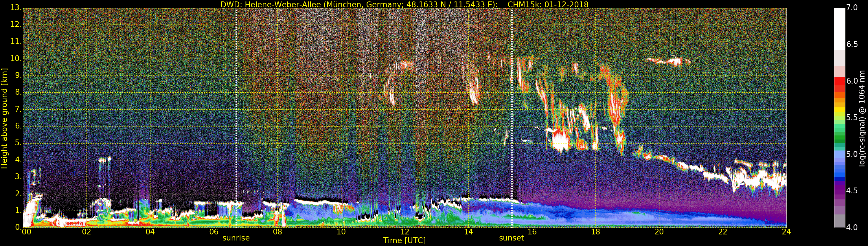
Task: Click the '3' height axis tick label
Action: [19, 177]
